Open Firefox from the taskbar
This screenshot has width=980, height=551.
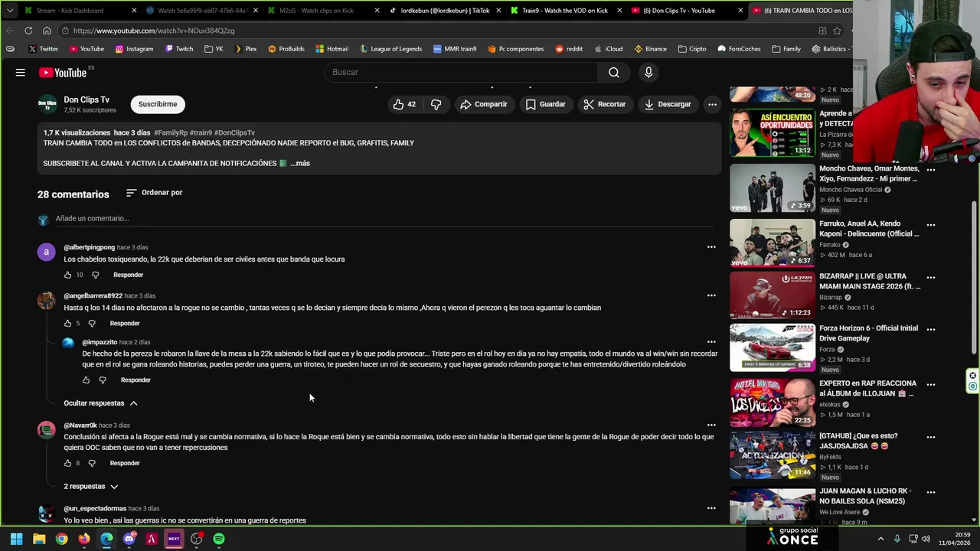point(84,539)
